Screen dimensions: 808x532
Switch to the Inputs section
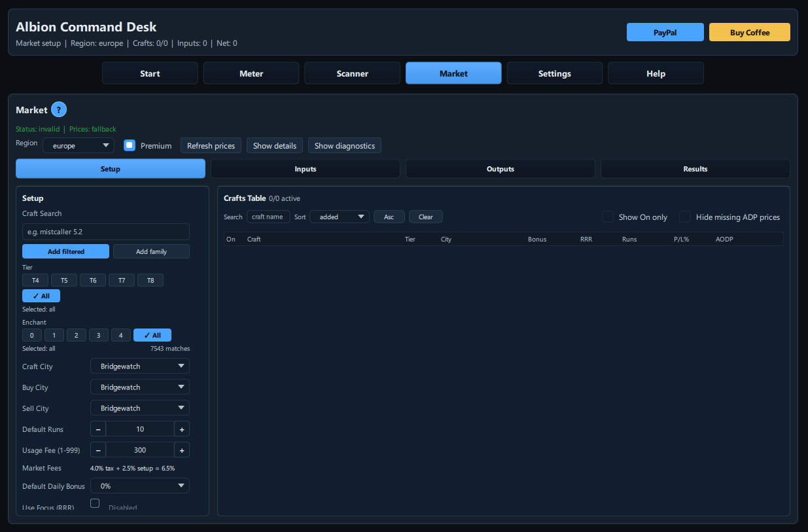[x=305, y=168]
